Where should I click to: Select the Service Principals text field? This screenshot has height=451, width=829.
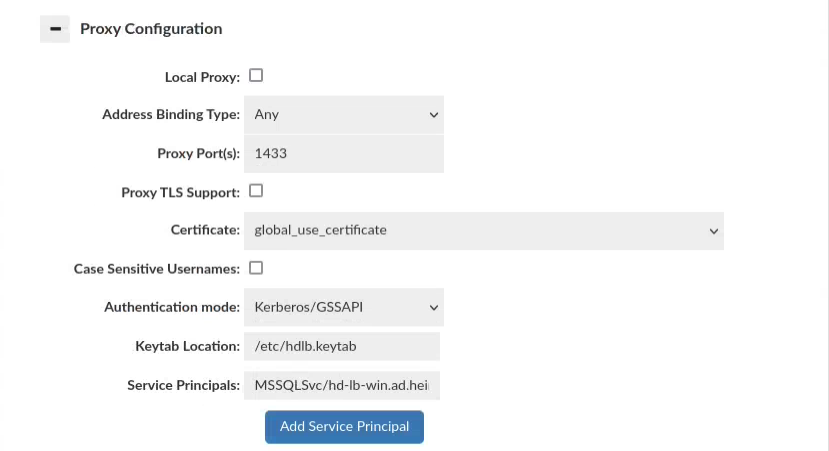pos(341,386)
